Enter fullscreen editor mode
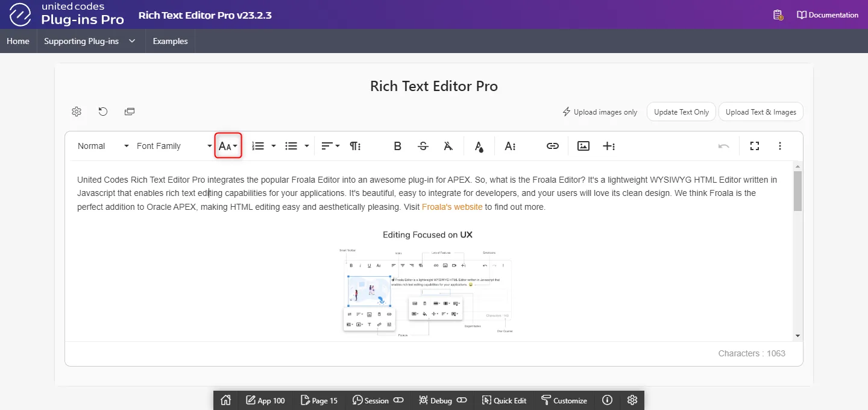 click(754, 146)
